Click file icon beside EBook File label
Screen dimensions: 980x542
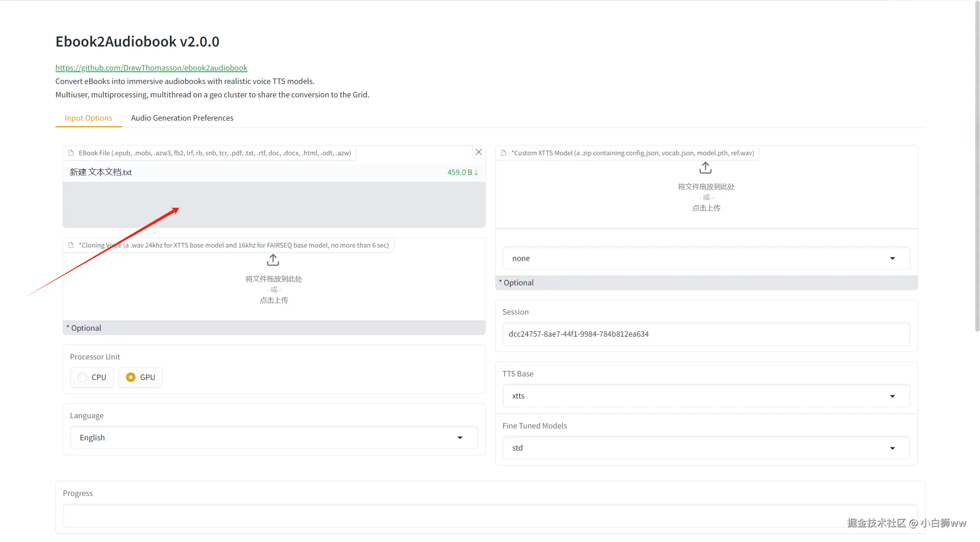pyautogui.click(x=71, y=153)
